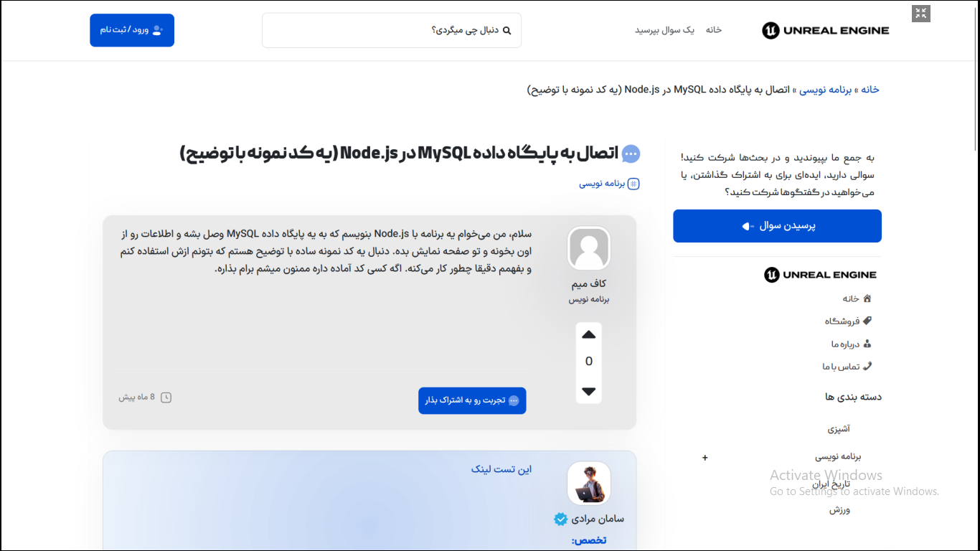Upvote the question with the up arrow
Viewport: 980px width, 551px height.
[x=589, y=335]
